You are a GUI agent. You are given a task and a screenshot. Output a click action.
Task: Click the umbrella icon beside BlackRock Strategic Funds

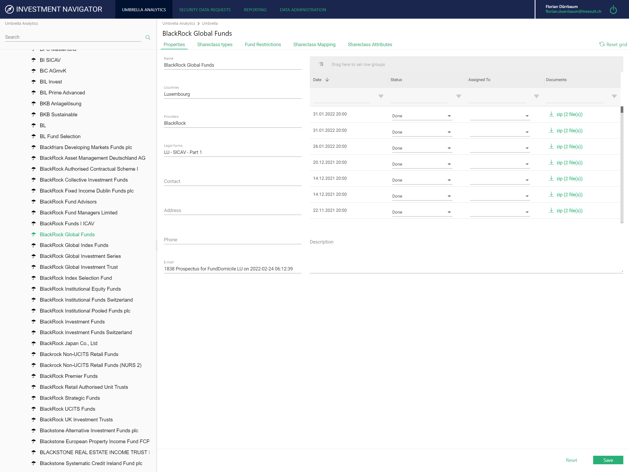click(x=34, y=398)
